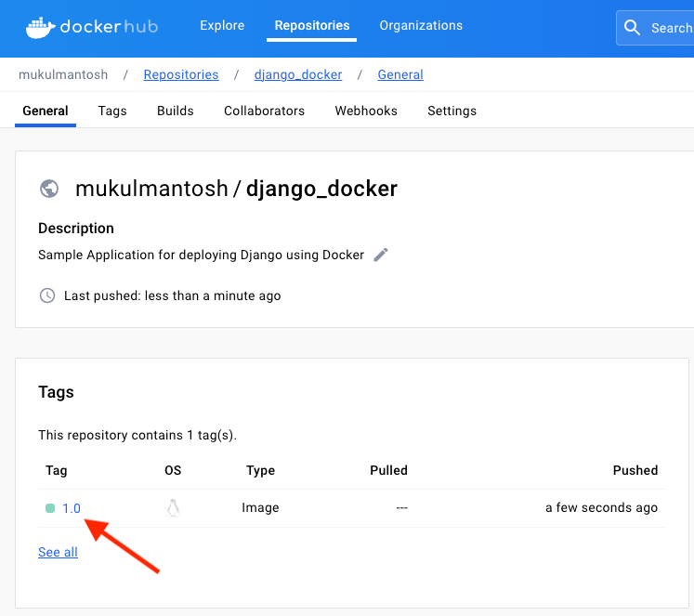Click the search magnifier icon
This screenshot has width=694, height=616.
[x=633, y=28]
